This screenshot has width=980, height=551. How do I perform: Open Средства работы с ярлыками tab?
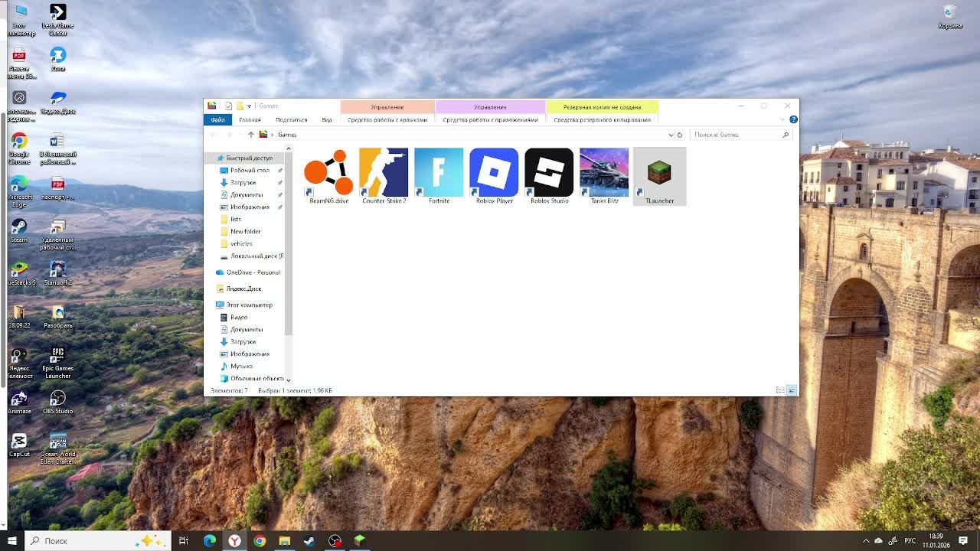387,119
